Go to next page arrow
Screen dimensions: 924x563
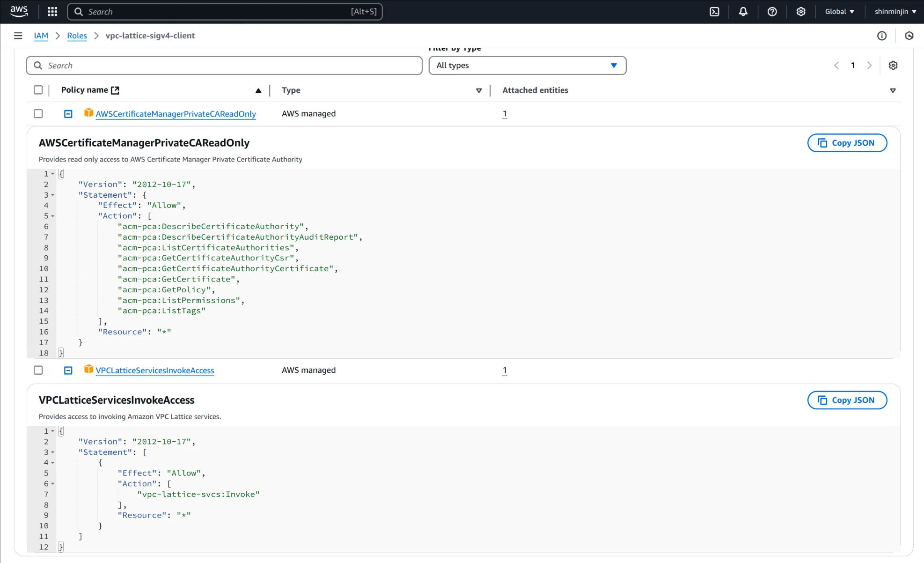[x=869, y=66]
